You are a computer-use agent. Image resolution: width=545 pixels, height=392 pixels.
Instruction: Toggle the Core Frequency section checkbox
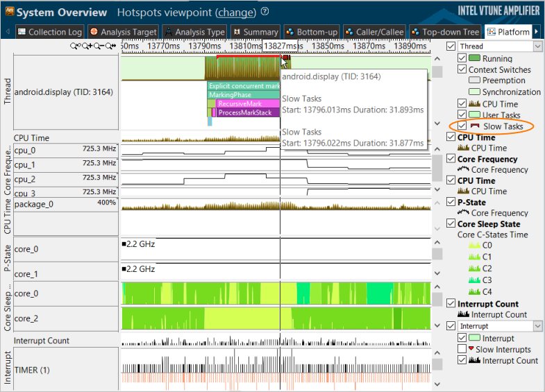tap(451, 159)
